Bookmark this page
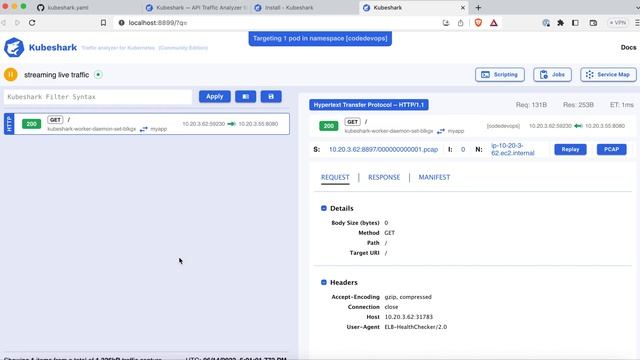The height and width of the screenshot is (360, 640). [103, 23]
